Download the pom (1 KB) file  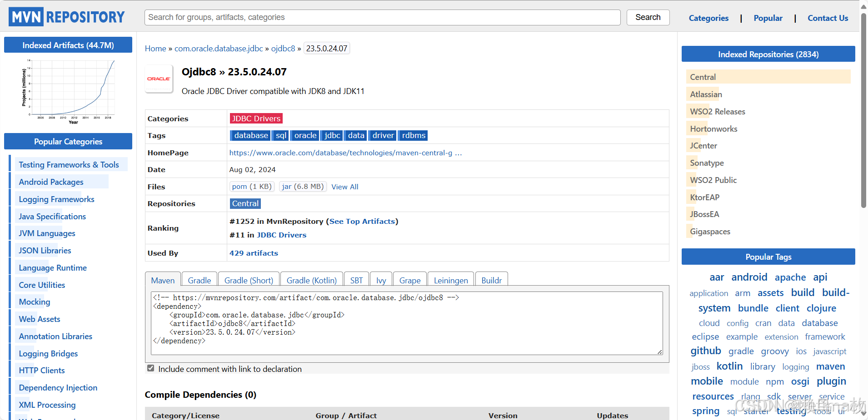pos(252,187)
